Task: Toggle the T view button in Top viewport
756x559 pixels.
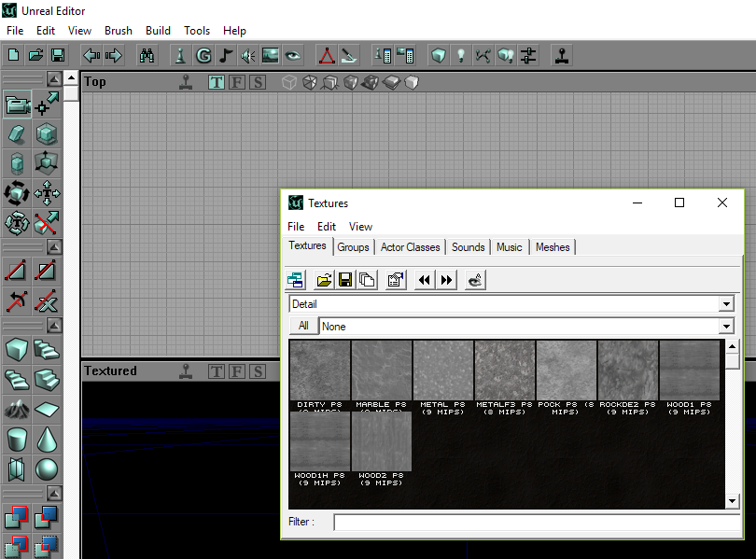Action: point(217,82)
